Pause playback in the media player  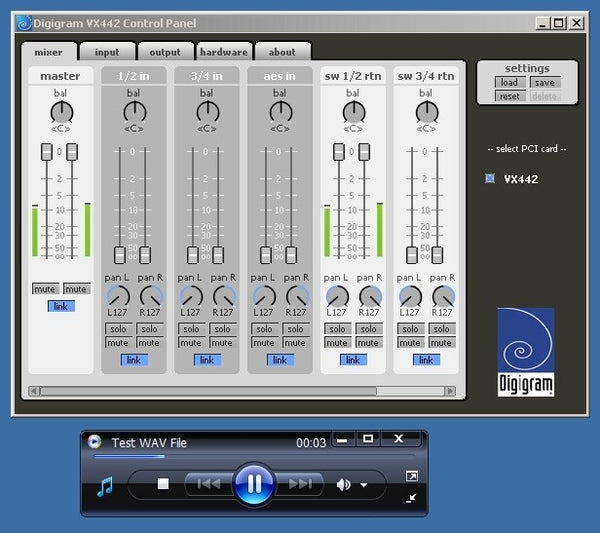(x=254, y=484)
